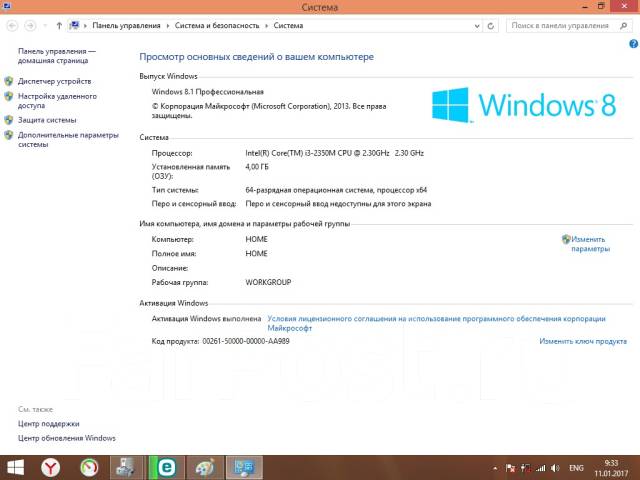
Task: Open the Yandex Browser taskbar icon
Action: pyautogui.click(x=50, y=467)
